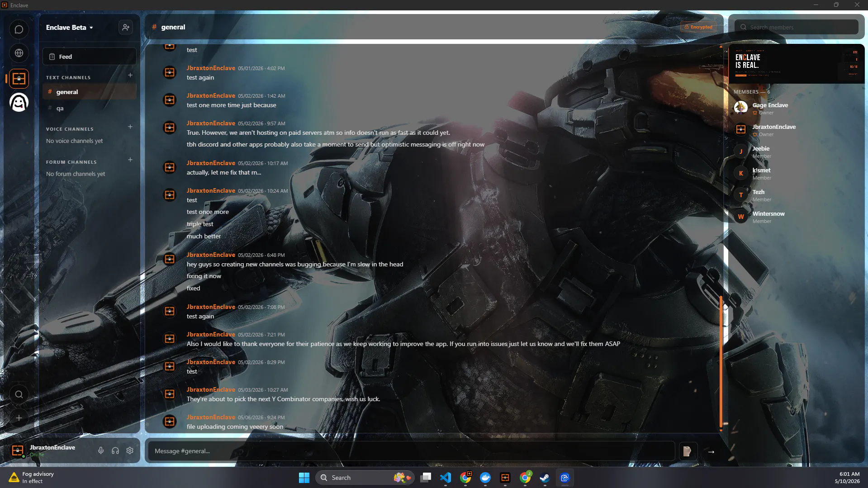
Task: Open Task View on taskbar
Action: (x=426, y=478)
